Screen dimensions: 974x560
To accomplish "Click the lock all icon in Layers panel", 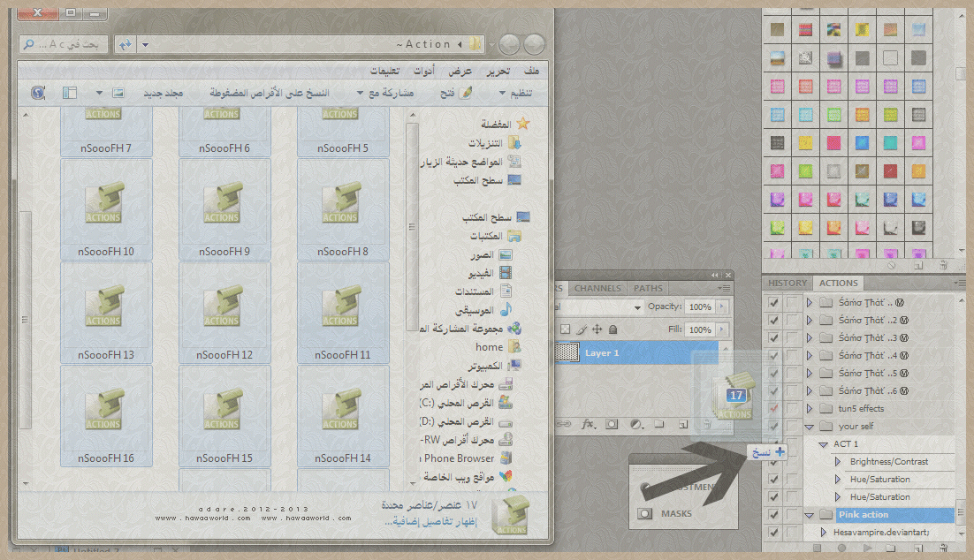I will (x=613, y=329).
